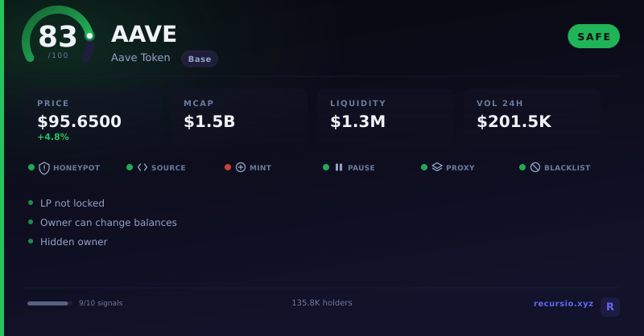Click the white dot on score gauge
The height and width of the screenshot is (336, 644).
(89, 36)
